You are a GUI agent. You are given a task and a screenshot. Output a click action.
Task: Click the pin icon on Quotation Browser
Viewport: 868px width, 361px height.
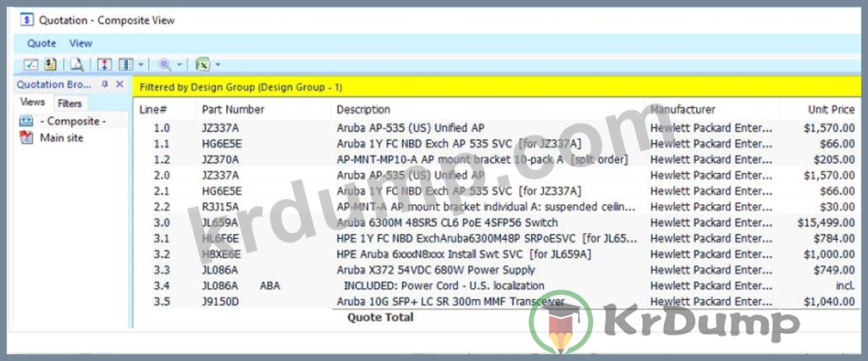(x=105, y=85)
